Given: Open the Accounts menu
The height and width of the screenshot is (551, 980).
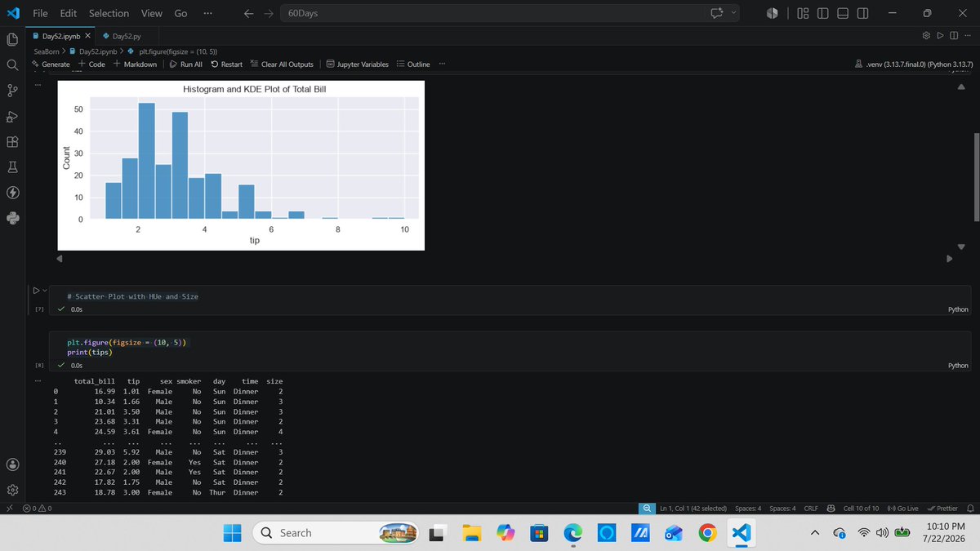Looking at the screenshot, I should 12,464.
